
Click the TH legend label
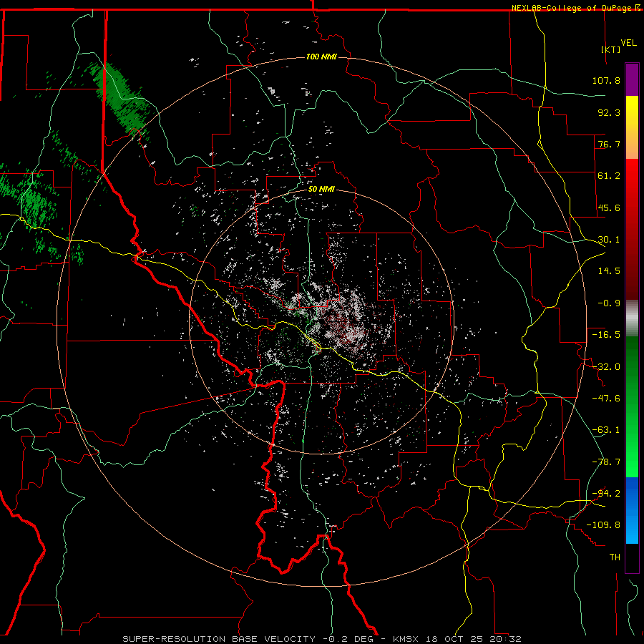tap(615, 557)
